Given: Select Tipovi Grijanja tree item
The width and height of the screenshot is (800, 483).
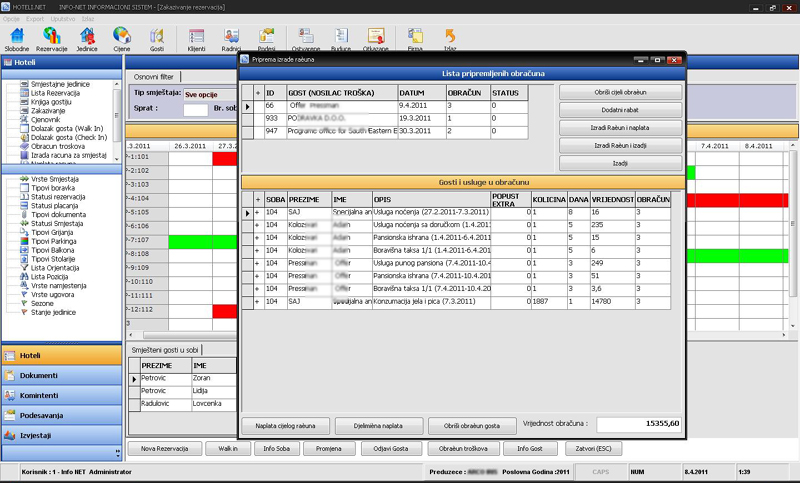Looking at the screenshot, I should point(52,233).
